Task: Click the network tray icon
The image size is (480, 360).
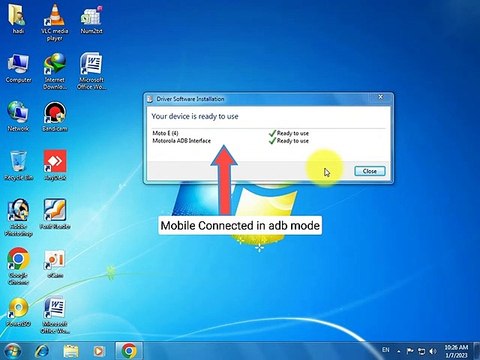Action: pos(422,351)
